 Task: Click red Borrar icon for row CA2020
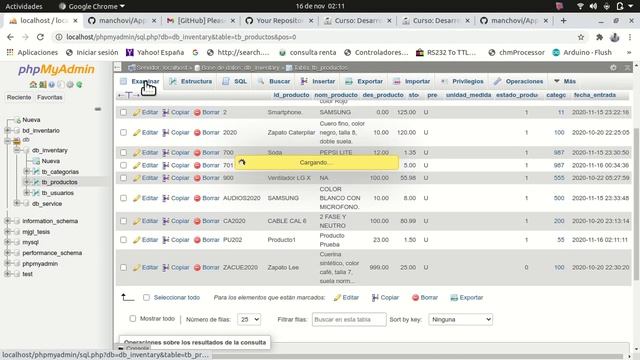point(197,221)
